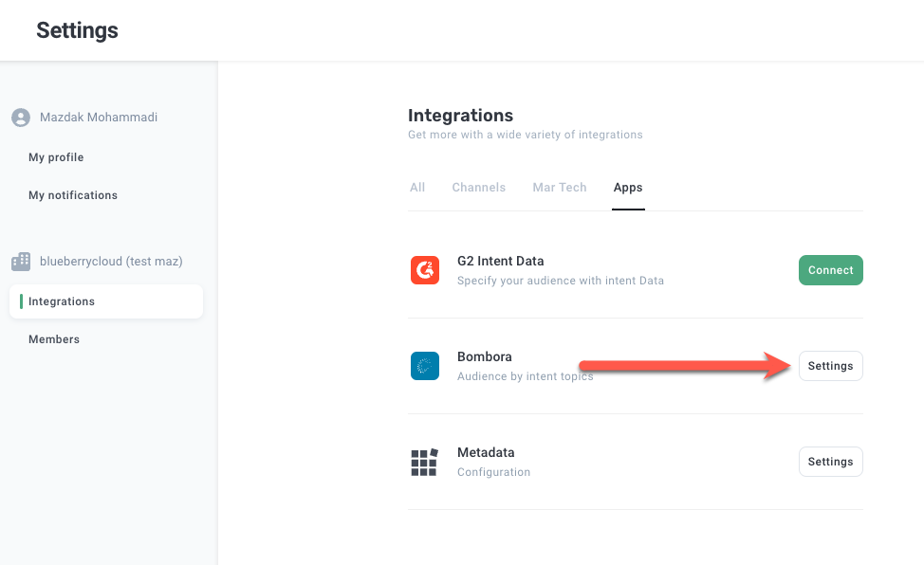This screenshot has height=565, width=924.
Task: Switch to the All tab
Action: (x=417, y=188)
